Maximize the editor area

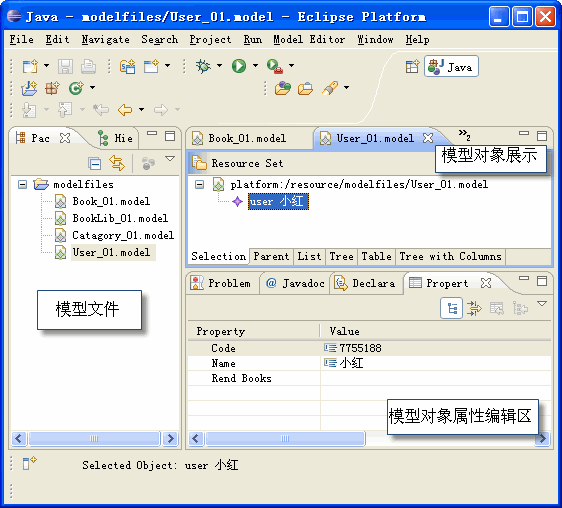click(x=542, y=136)
